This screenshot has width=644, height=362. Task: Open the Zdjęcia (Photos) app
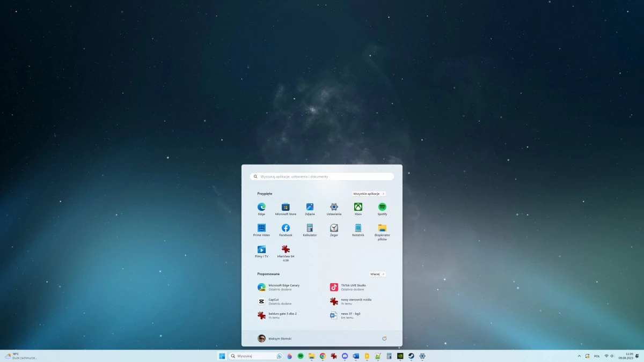click(x=309, y=206)
